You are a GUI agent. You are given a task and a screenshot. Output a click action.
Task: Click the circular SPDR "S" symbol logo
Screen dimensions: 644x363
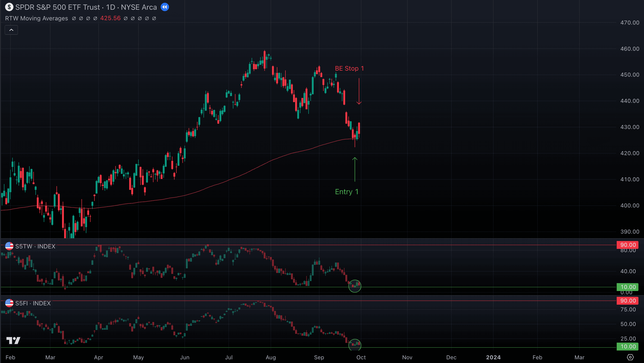(9, 7)
